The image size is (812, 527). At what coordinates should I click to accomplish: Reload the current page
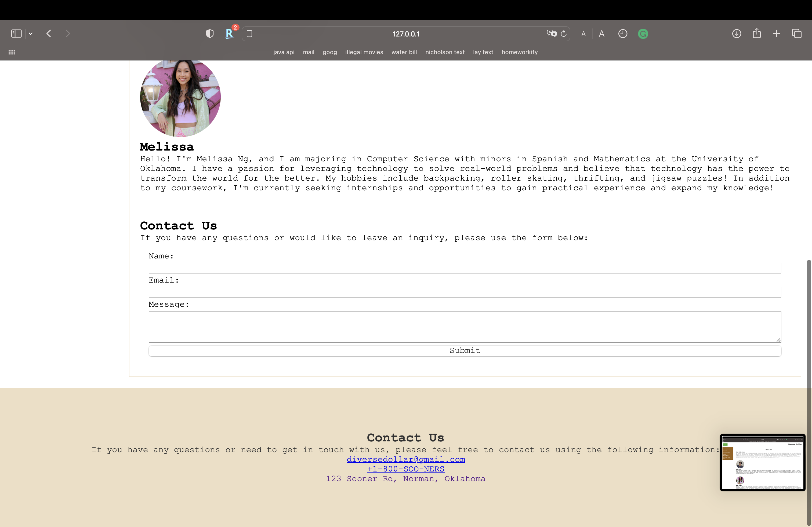tap(564, 33)
